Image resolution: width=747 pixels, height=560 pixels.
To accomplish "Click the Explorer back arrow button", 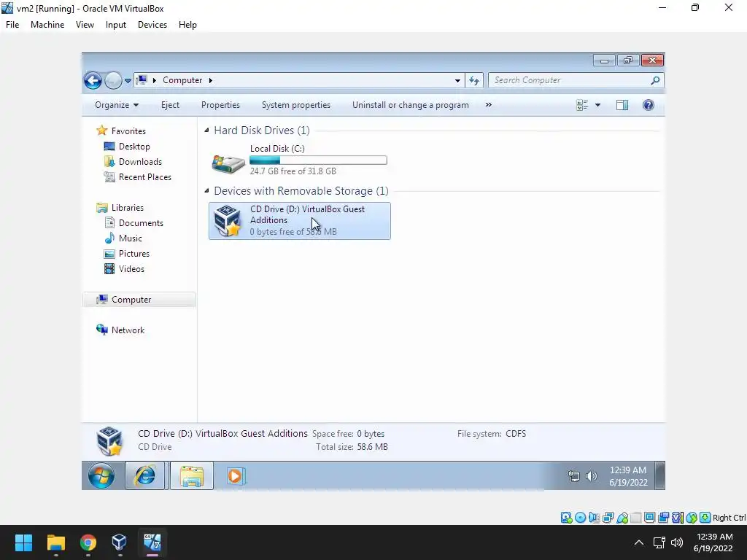I will 93,80.
